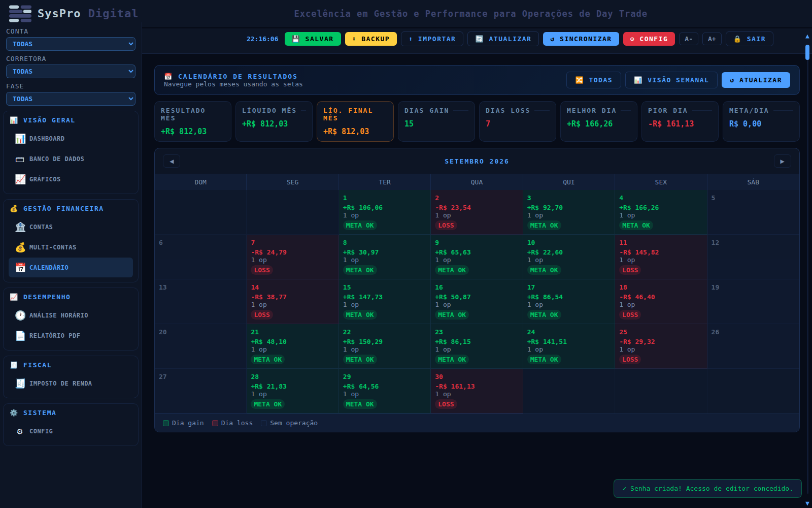Select day 4 with +R$ 166,26
Viewport: 812px width, 508px height.
tap(661, 212)
